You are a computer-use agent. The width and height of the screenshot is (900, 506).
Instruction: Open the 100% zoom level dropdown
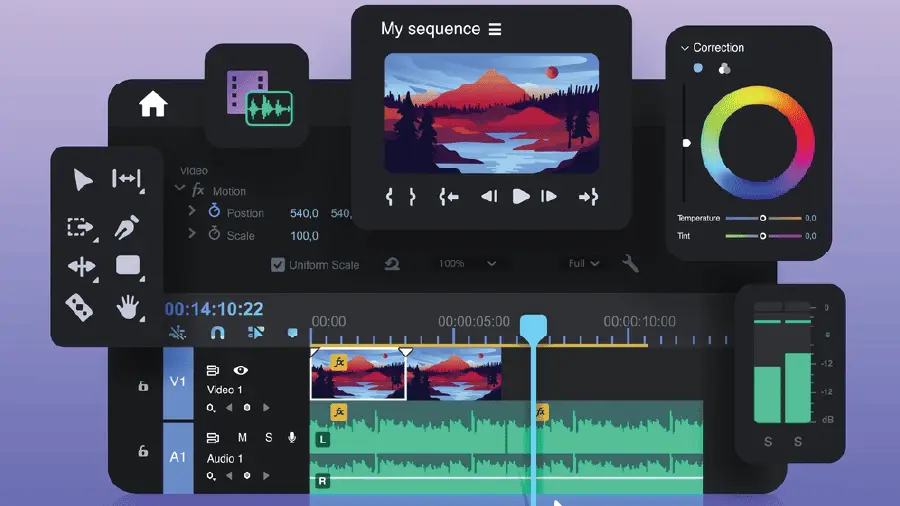[x=467, y=264]
